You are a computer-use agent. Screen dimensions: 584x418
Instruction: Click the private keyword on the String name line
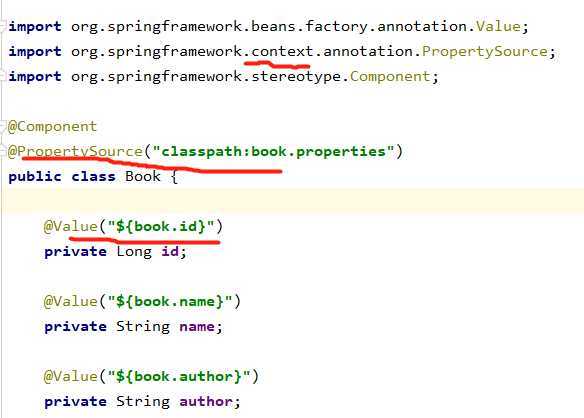point(75,327)
